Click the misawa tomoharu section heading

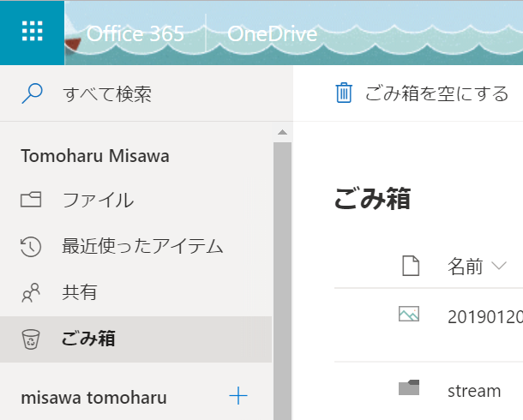tap(93, 398)
